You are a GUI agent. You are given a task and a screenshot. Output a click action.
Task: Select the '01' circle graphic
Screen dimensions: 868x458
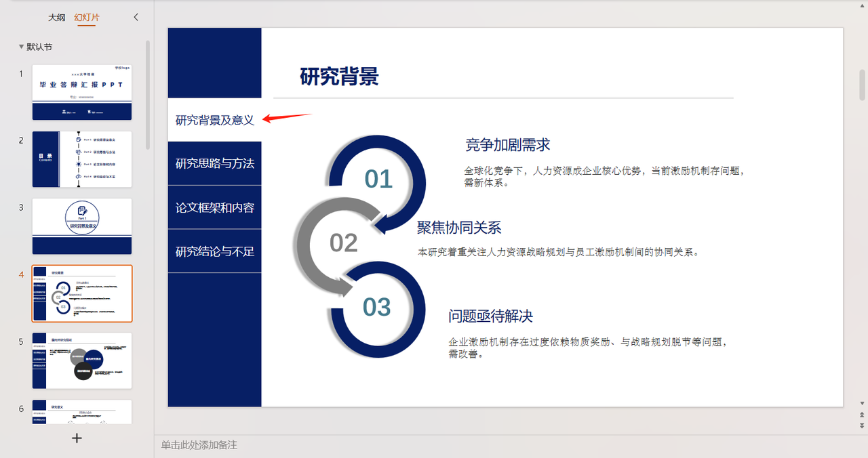click(376, 179)
